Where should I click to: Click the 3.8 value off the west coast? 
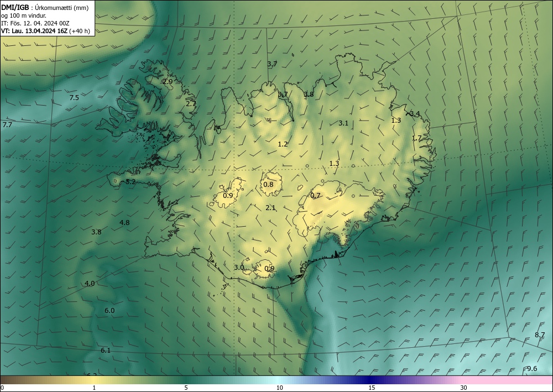pos(96,232)
